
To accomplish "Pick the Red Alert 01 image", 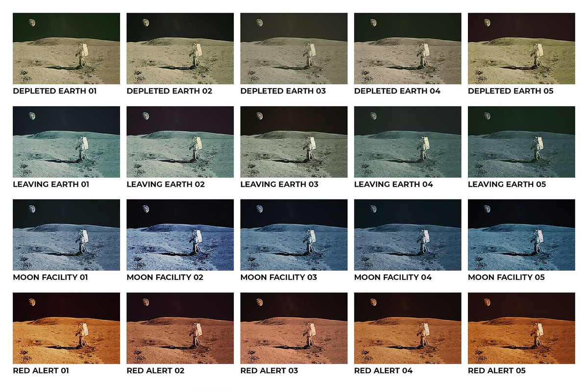I will point(66,328).
